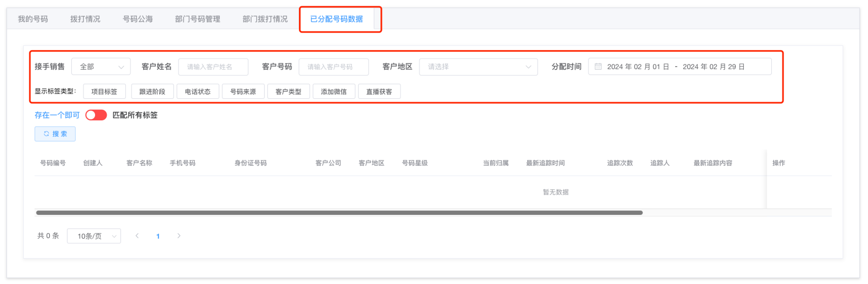Viewport: 868px width, 284px height.
Task: Toggle the 匹配所有标签 switch
Action: point(96,115)
